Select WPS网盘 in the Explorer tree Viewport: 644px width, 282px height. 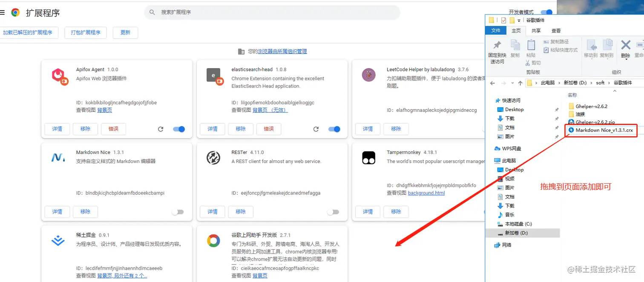507,149
